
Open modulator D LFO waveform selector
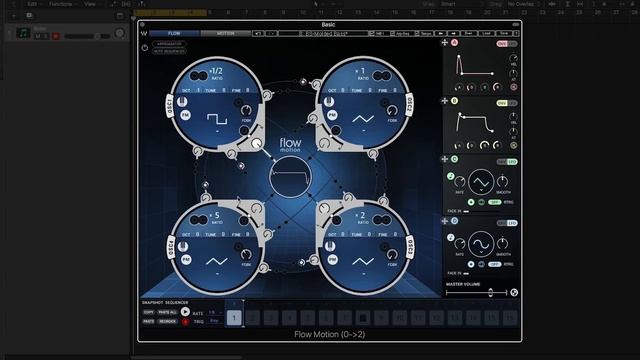click(x=481, y=244)
